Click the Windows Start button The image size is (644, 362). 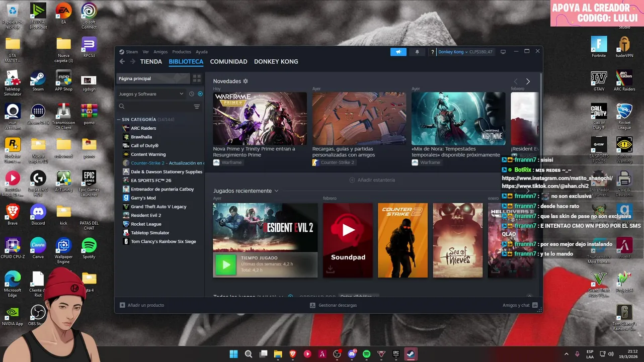(234, 354)
